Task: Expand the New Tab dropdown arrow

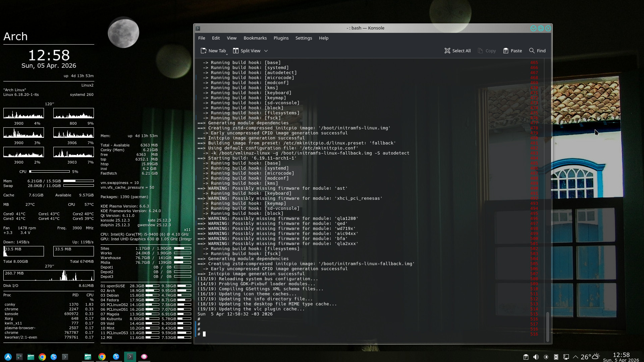Action: [x=227, y=54]
